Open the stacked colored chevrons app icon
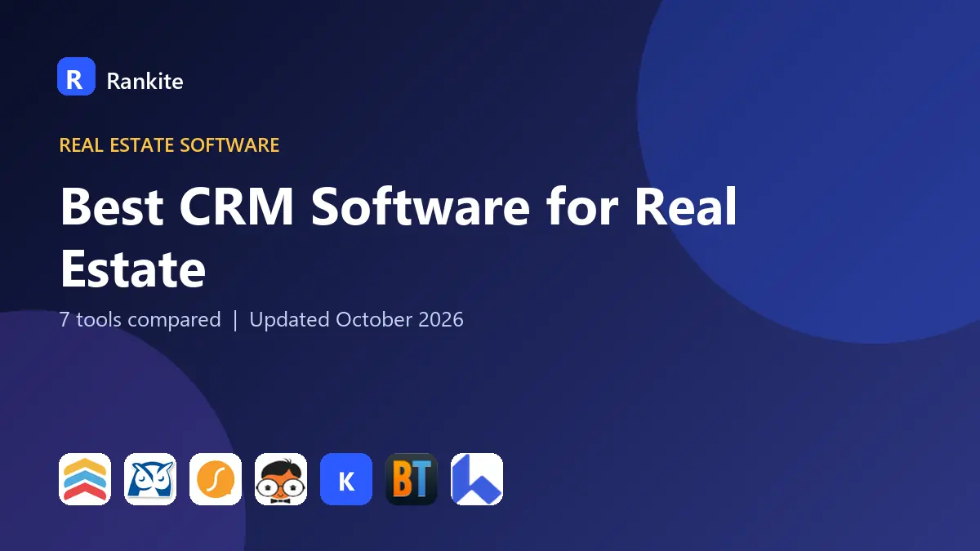This screenshot has width=980, height=551. tap(85, 479)
